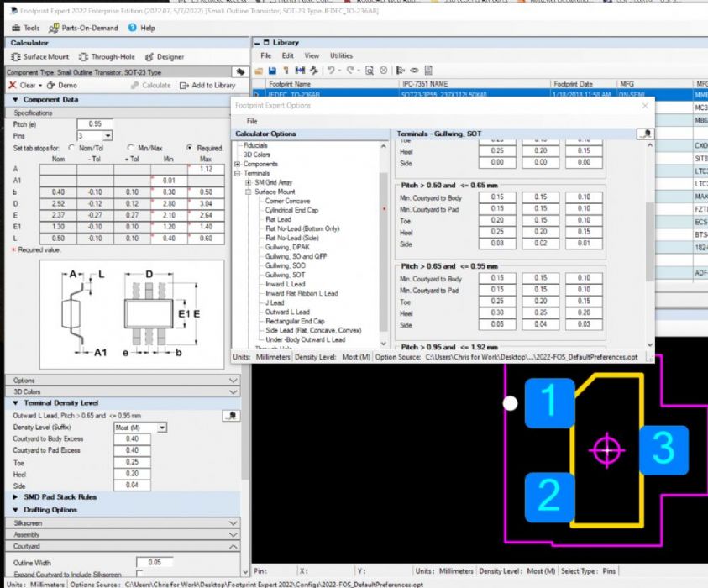This screenshot has width=708, height=588.
Task: Open the Clear dropdown arrow
Action: pos(40,86)
